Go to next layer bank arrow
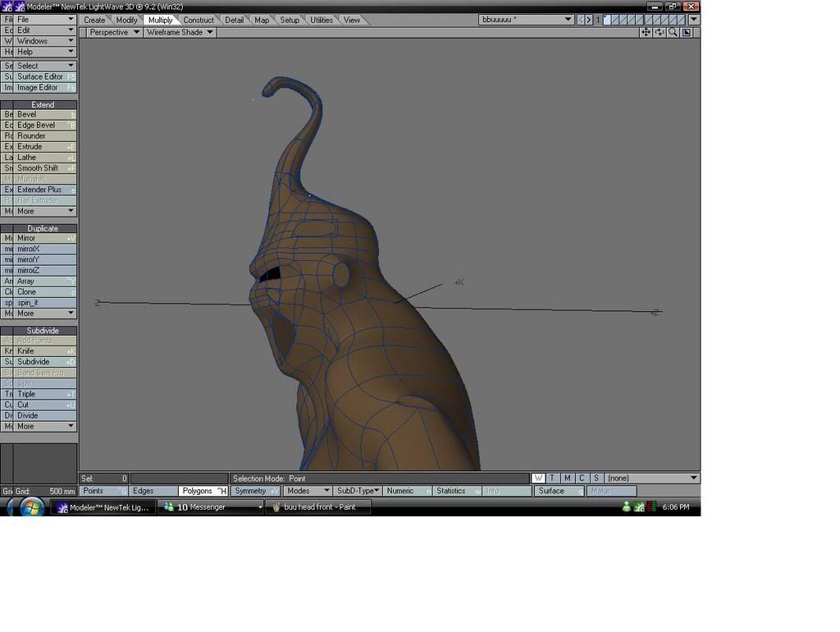Viewport: 840px width, 632px height. coord(589,20)
